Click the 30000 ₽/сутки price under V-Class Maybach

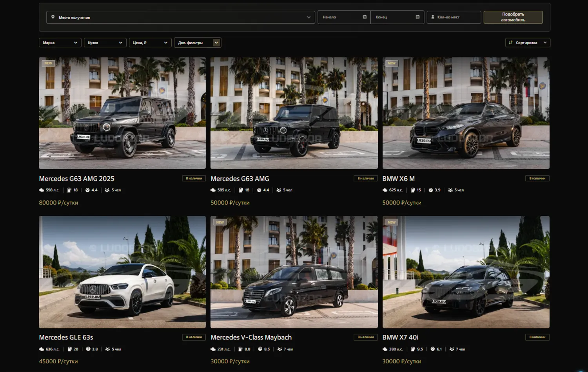tap(230, 361)
